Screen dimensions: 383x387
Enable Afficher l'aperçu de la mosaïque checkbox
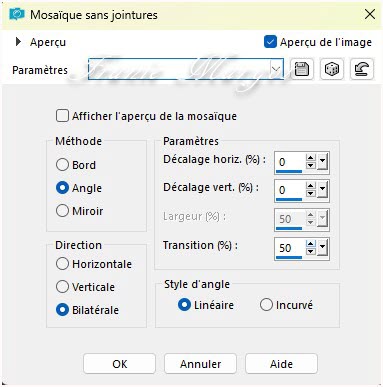(62, 116)
